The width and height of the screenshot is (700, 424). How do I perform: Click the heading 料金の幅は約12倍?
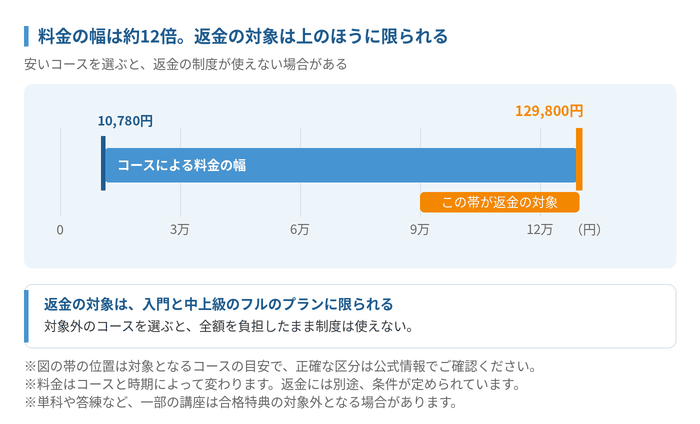(x=243, y=36)
